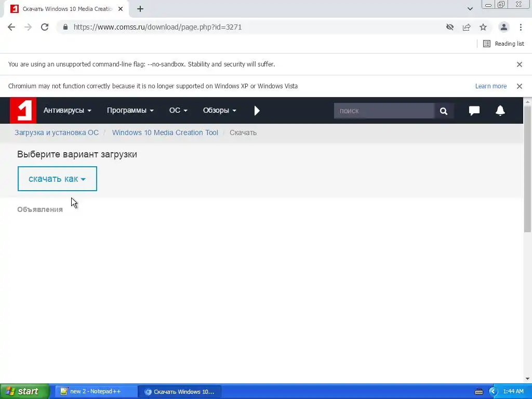This screenshot has height=399, width=532.
Task: Go back to the previous page
Action: tap(11, 27)
